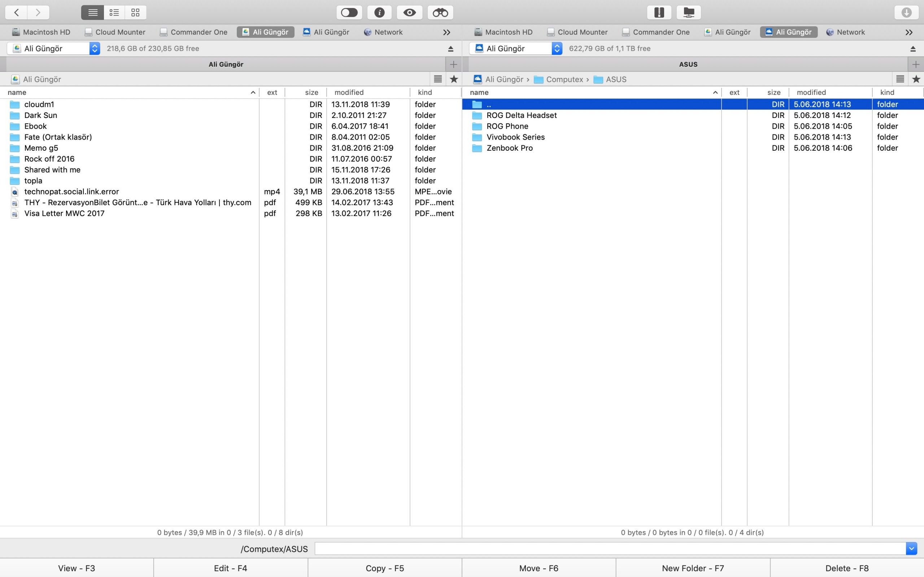
Task: Eject the right pane drive
Action: (x=912, y=49)
